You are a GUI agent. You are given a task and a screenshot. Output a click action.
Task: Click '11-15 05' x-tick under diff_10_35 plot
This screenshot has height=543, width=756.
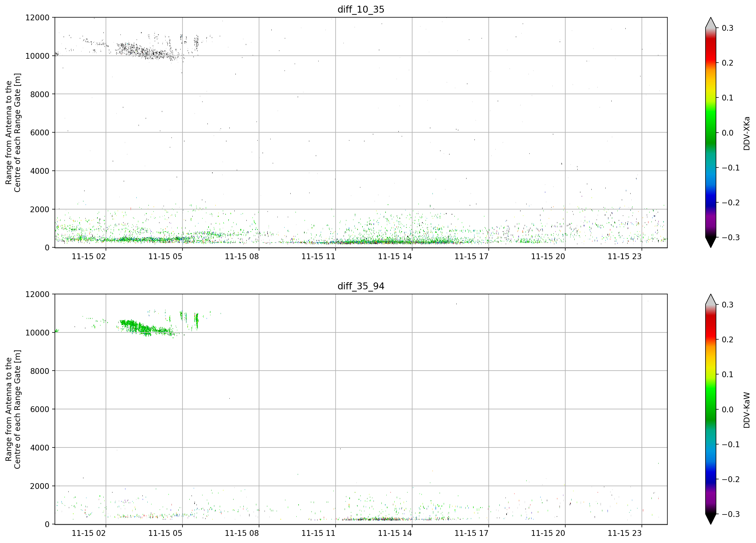click(165, 256)
